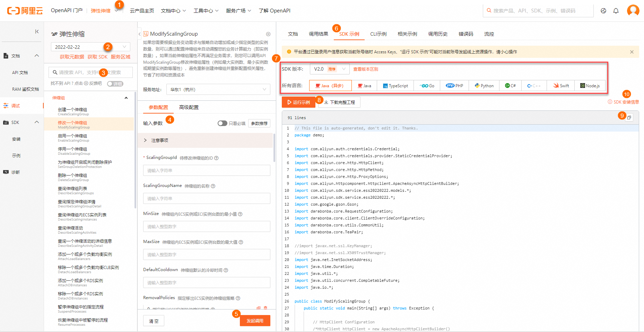Click the help icon next to DefaultCooldown

(x=226, y=270)
